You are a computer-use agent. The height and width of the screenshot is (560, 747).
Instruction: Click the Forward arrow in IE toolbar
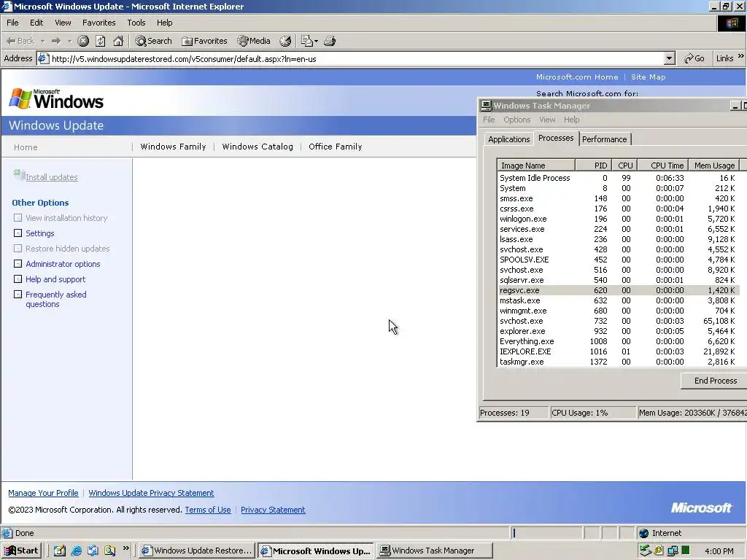[55, 41]
